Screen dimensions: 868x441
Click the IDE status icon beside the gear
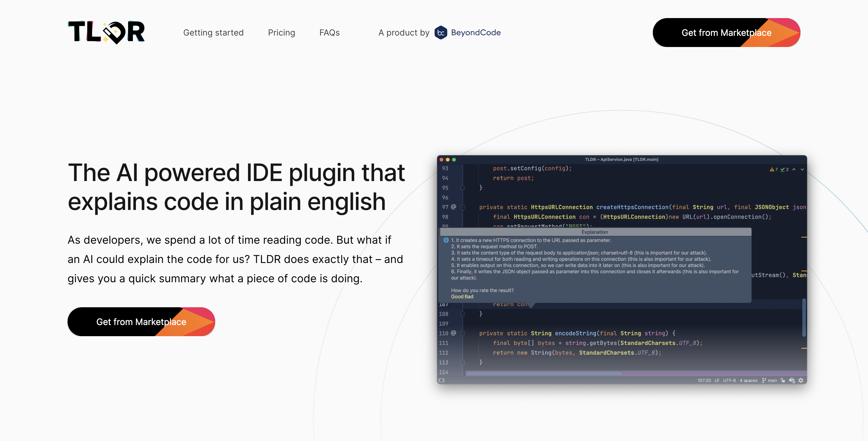tap(792, 380)
